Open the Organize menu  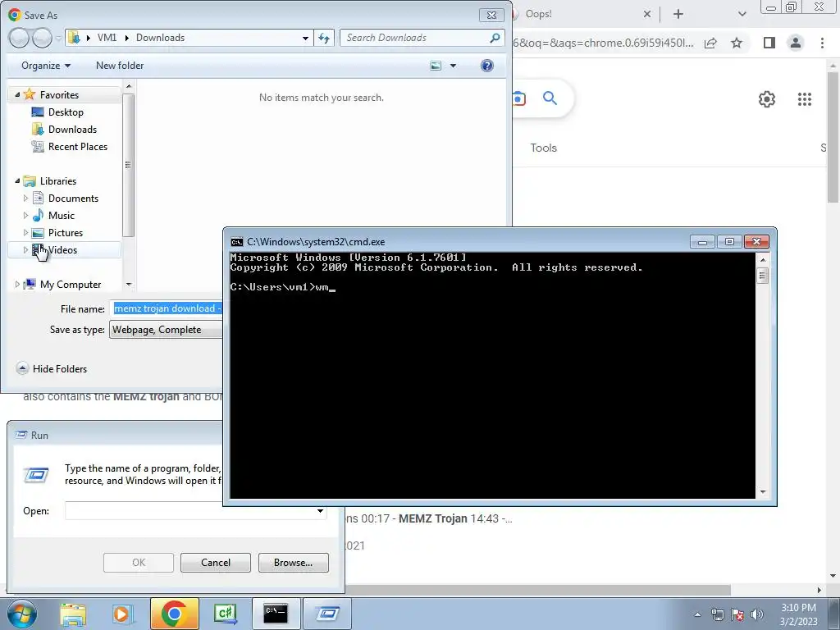tap(46, 66)
